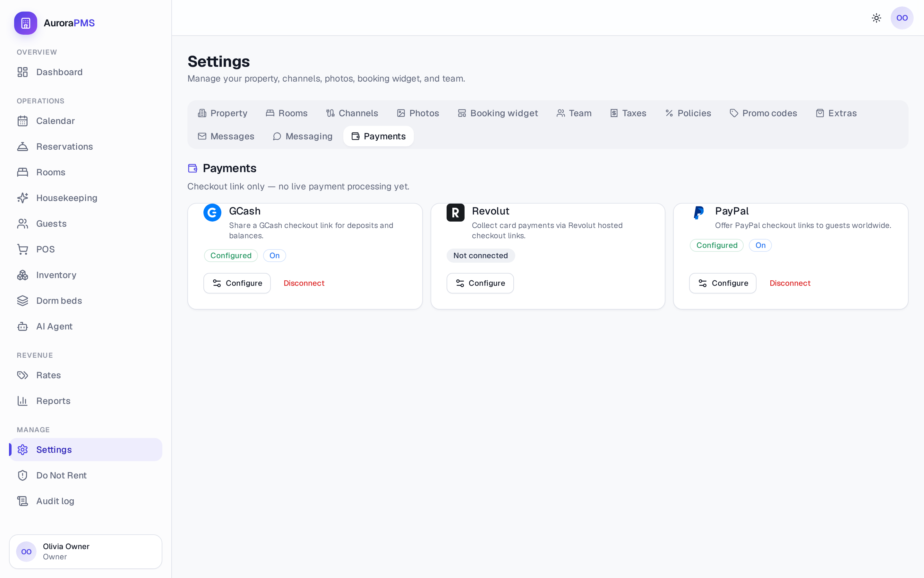Click the Dorm beds layers icon
This screenshot has height=578, width=924.
(x=22, y=301)
